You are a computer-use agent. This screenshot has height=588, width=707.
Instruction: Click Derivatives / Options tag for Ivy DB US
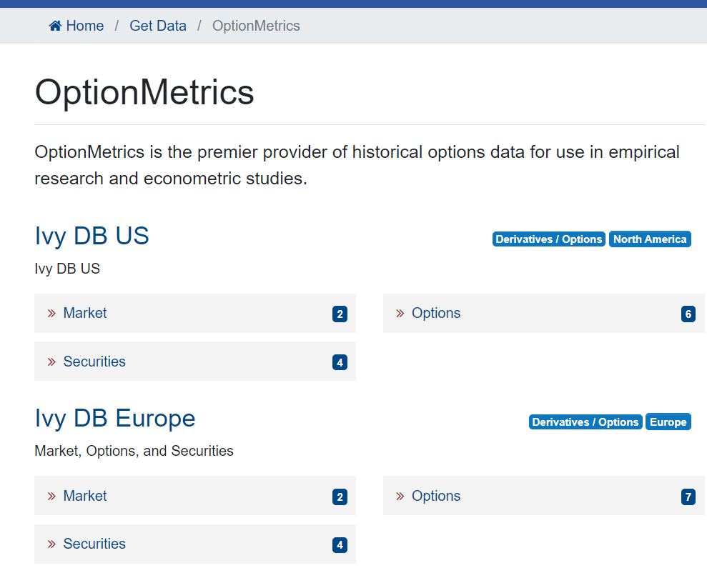click(549, 239)
